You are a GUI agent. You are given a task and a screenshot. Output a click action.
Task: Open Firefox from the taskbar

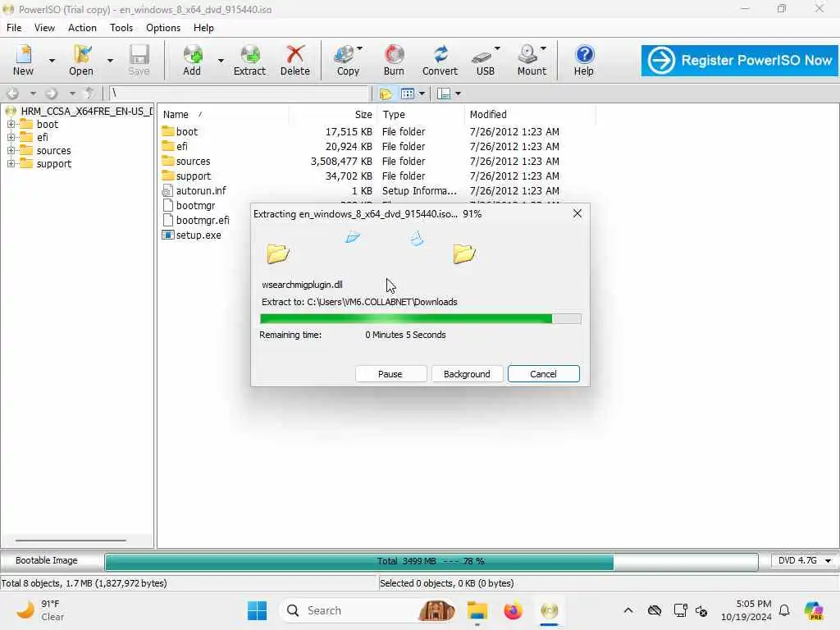pyautogui.click(x=513, y=610)
